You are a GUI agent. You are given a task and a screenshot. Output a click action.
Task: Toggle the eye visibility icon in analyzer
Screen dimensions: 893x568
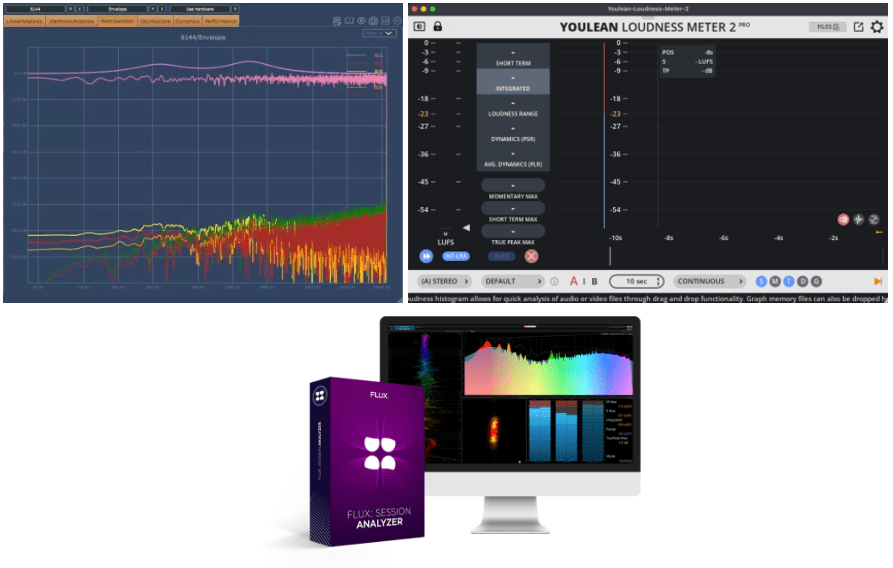point(361,21)
